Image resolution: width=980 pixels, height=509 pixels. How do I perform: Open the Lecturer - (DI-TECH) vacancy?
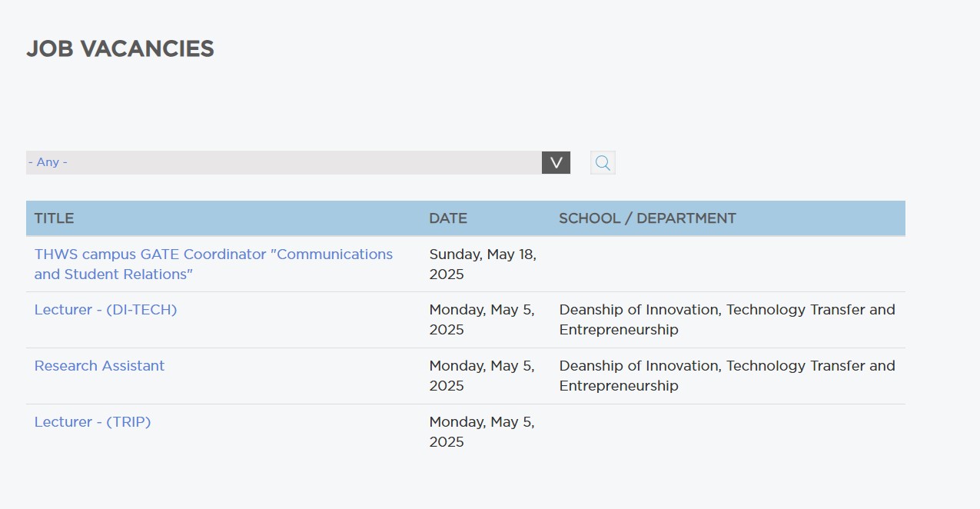(105, 309)
